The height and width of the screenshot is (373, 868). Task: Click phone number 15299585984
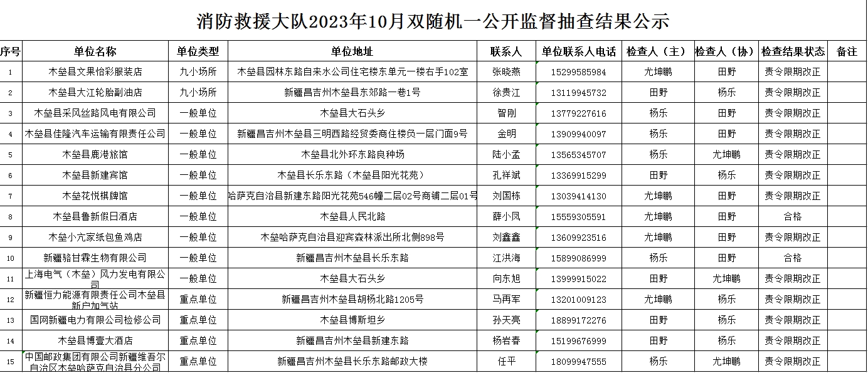click(579, 72)
